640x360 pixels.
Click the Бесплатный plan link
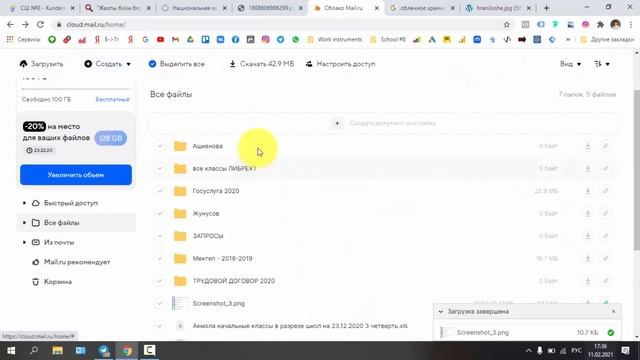[112, 99]
